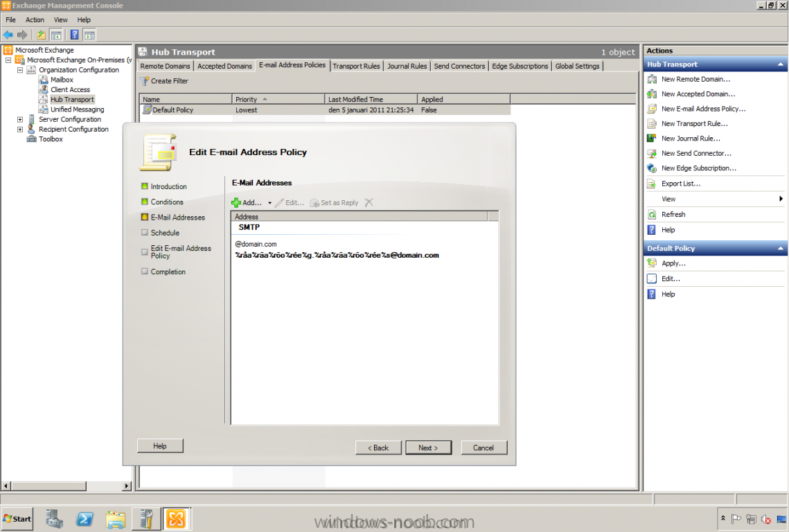This screenshot has height=532, width=789.
Task: Collapse the Hub Transport actions section
Action: (x=781, y=64)
